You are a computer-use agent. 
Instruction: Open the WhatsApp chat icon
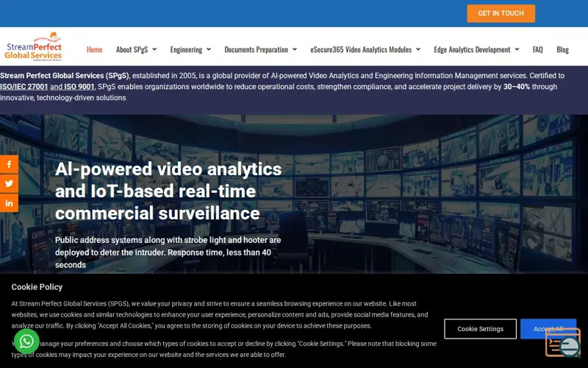[x=26, y=342]
